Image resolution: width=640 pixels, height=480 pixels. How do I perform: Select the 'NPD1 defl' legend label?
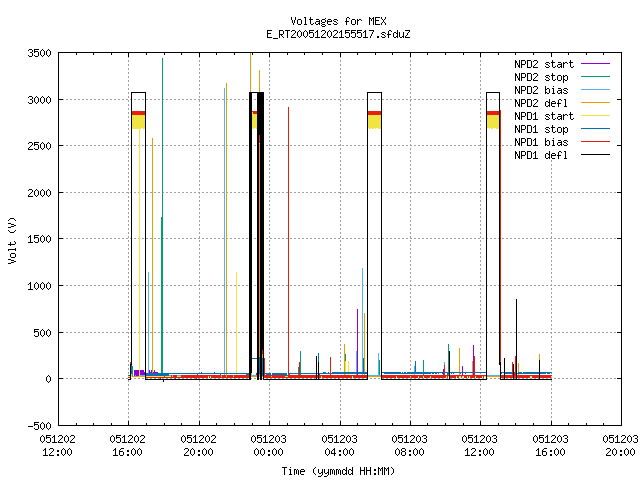tap(541, 155)
